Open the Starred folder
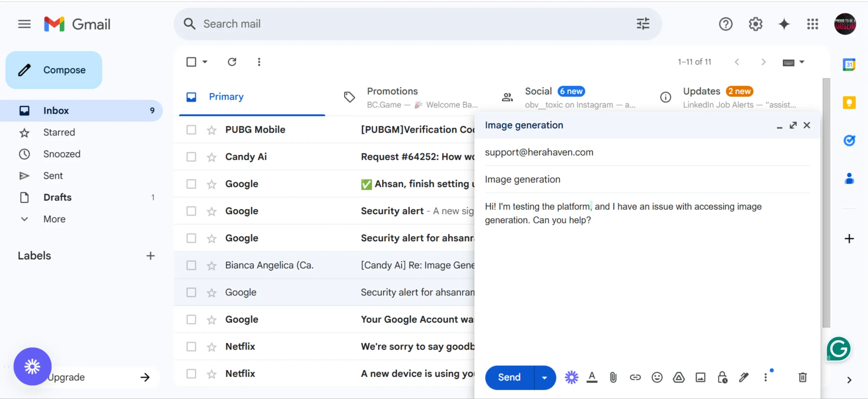This screenshot has width=868, height=399. coord(81,132)
